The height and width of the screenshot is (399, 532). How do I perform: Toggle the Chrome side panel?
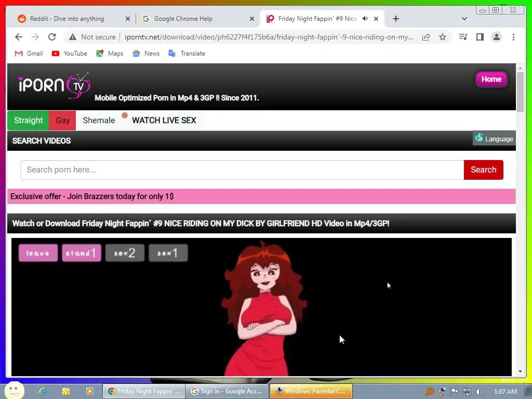click(x=480, y=37)
